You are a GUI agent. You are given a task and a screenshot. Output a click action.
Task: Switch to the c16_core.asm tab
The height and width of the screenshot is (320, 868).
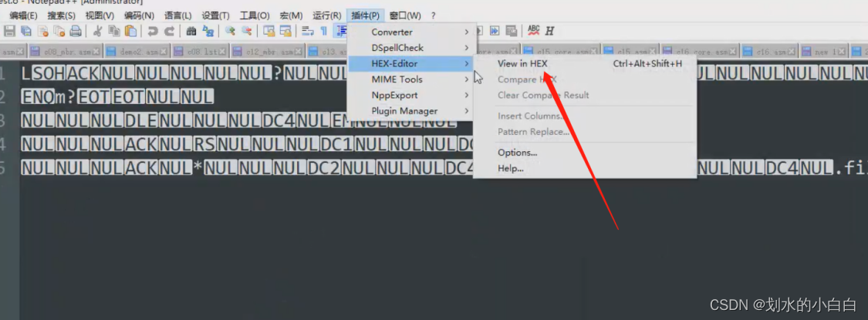701,52
